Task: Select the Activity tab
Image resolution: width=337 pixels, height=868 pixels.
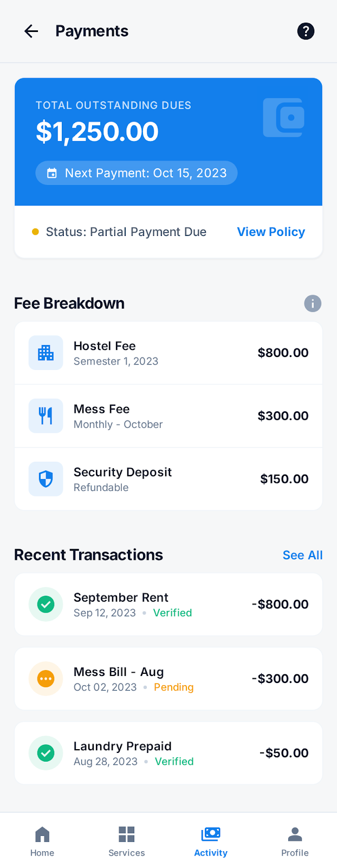Action: [x=211, y=841]
